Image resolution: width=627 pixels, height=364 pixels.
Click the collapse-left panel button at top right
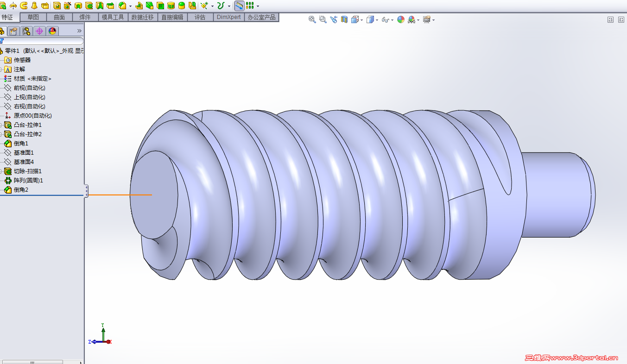pyautogui.click(x=610, y=19)
